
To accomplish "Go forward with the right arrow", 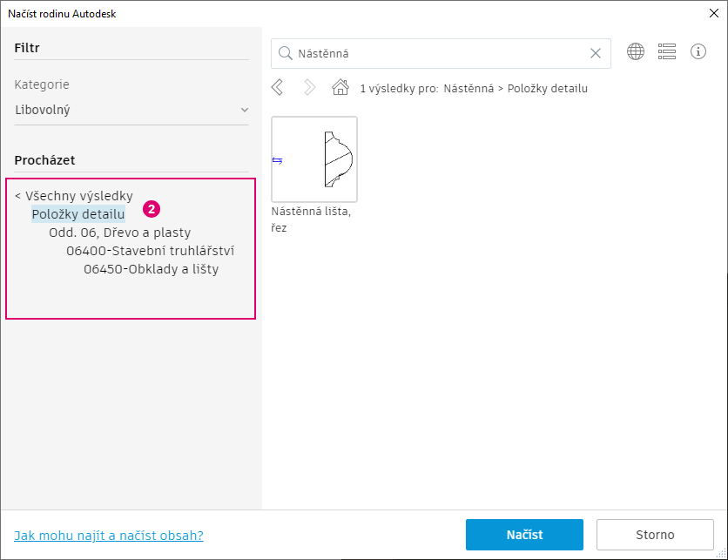I will click(309, 87).
